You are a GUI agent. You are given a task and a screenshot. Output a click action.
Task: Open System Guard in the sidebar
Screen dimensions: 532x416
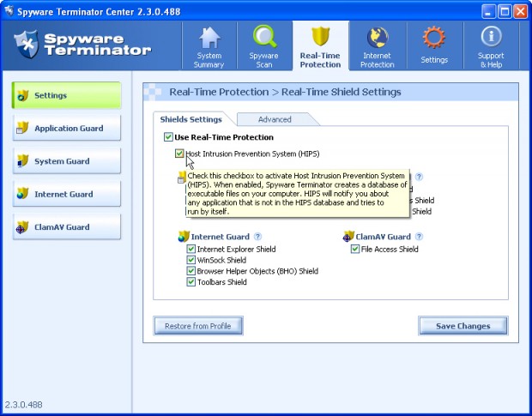click(67, 160)
